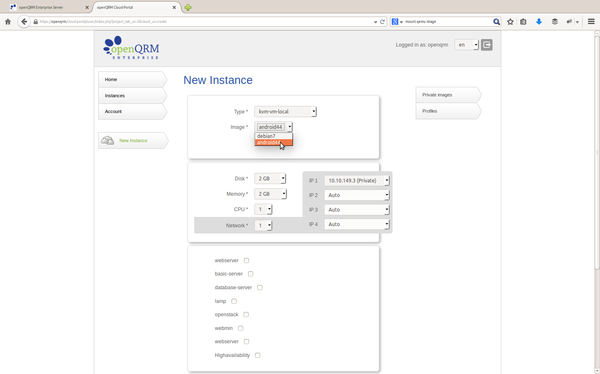
Task: Open the Disk size dropdown
Action: tap(270, 178)
